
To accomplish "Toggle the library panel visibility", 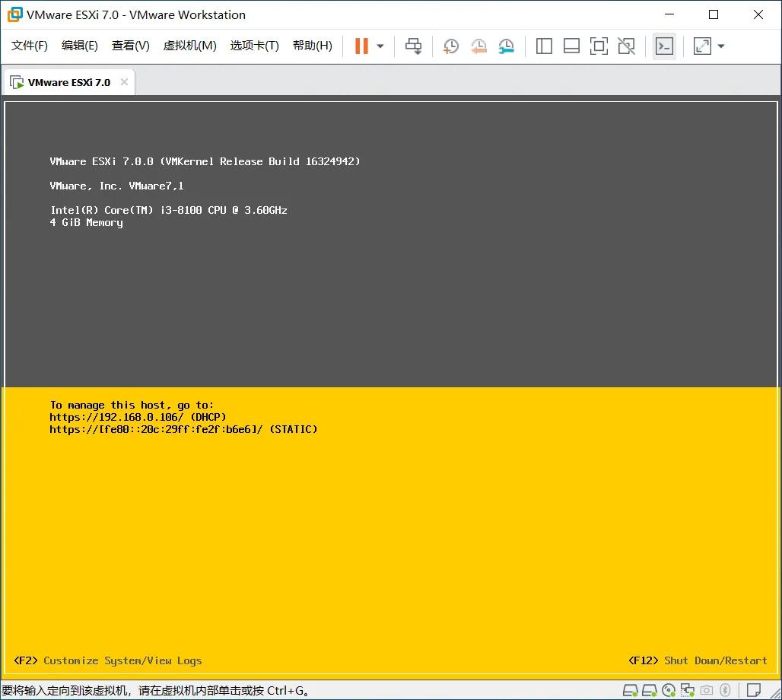I will pos(544,46).
